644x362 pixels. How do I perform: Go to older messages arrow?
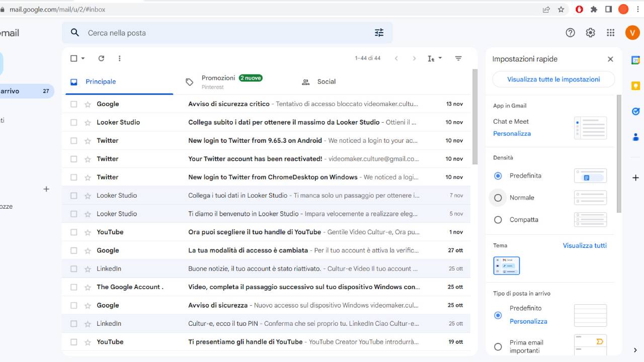point(414,58)
